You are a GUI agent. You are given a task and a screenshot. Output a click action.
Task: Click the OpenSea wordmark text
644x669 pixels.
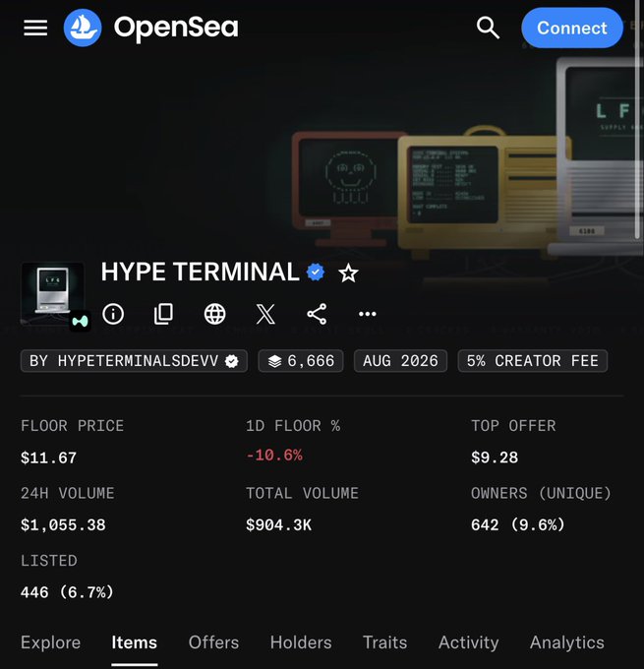coord(176,29)
